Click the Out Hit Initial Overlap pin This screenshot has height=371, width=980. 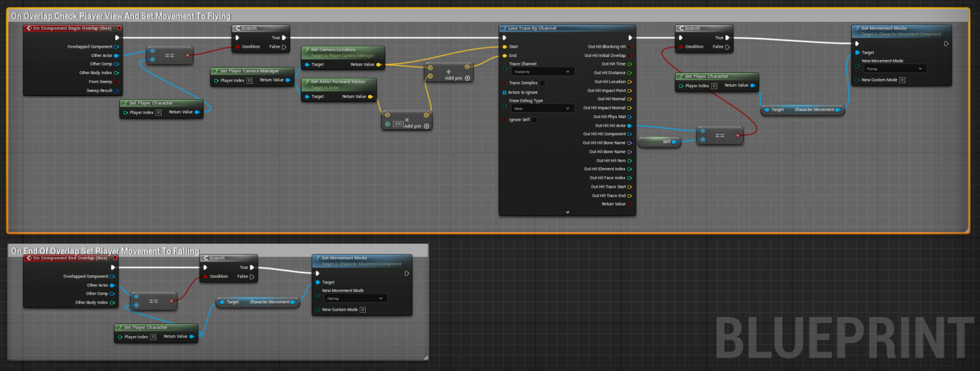click(x=630, y=55)
